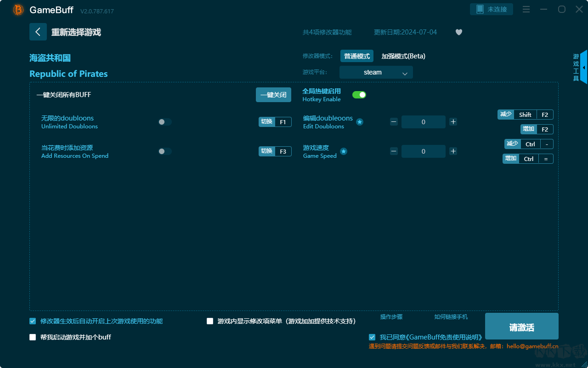Enable Add Resources On Spend toggle
This screenshot has height=368, width=588.
click(165, 151)
